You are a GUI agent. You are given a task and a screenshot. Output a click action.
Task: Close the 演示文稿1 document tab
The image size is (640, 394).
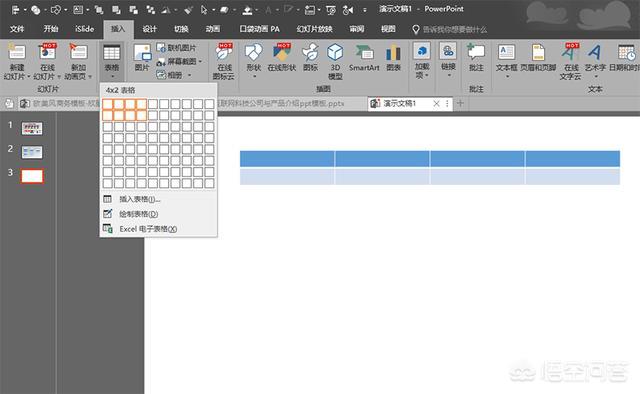436,104
